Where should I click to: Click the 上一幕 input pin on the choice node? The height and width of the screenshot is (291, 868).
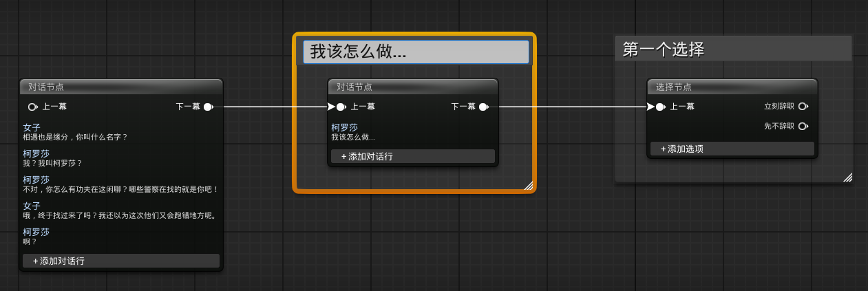[x=659, y=107]
